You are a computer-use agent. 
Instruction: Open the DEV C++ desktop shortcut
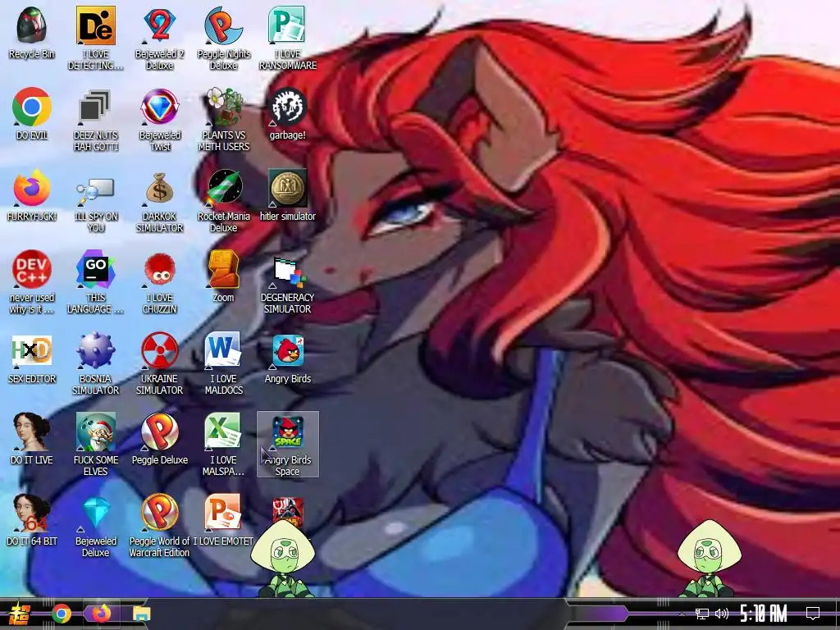[32, 269]
